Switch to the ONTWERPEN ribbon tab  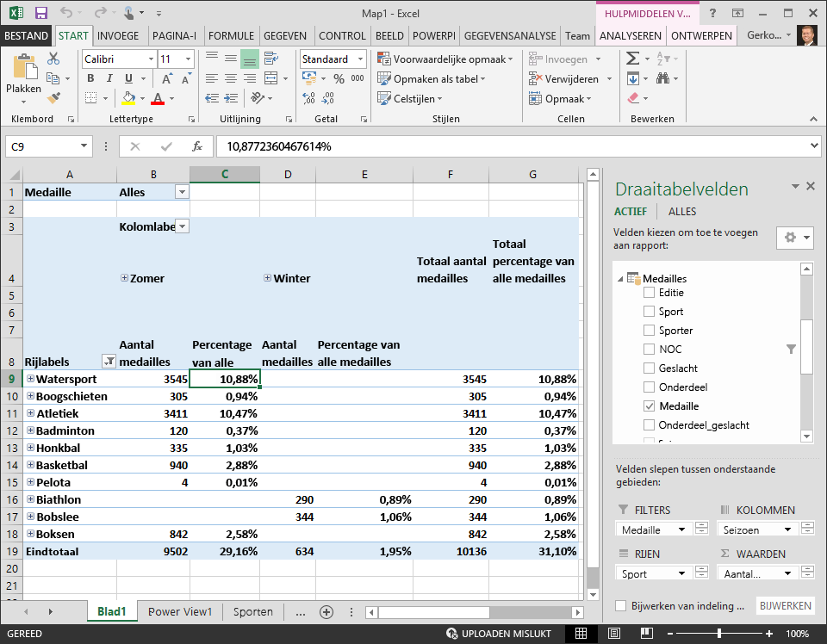[x=701, y=36]
